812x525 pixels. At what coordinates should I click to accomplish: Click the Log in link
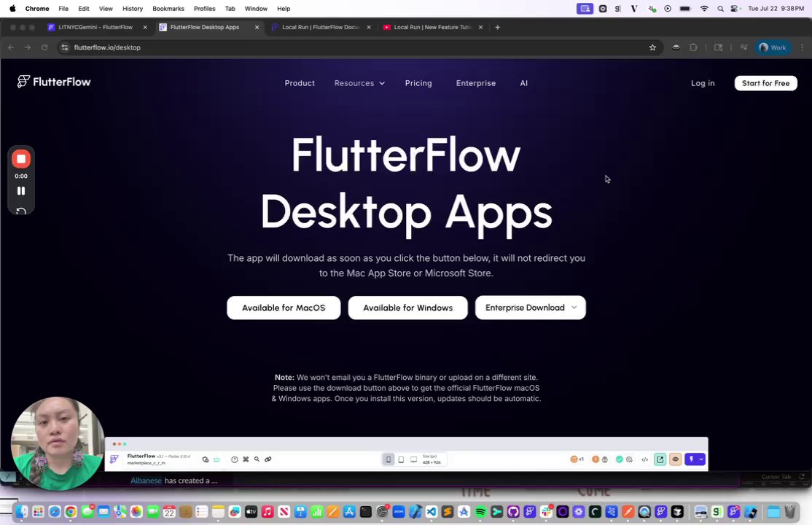703,83
